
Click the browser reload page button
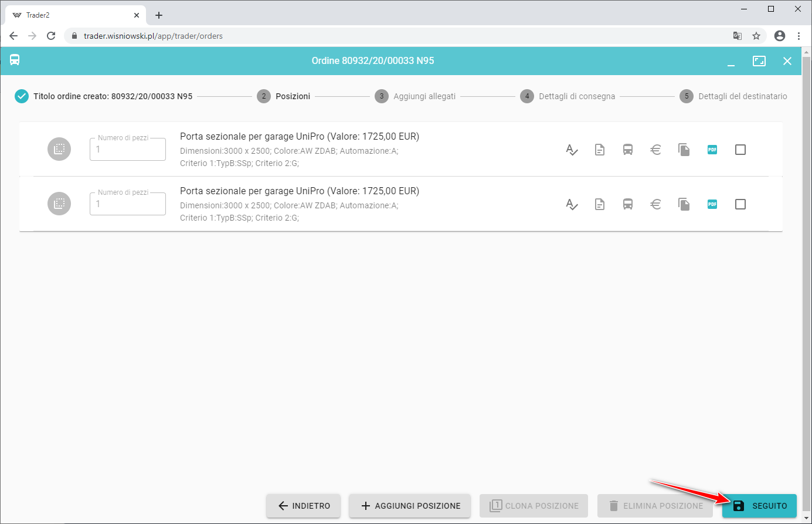pos(51,36)
